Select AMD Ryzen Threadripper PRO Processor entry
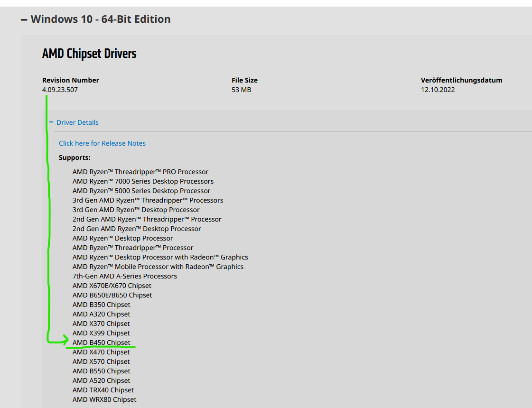Image resolution: width=532 pixels, height=408 pixels. pyautogui.click(x=140, y=172)
